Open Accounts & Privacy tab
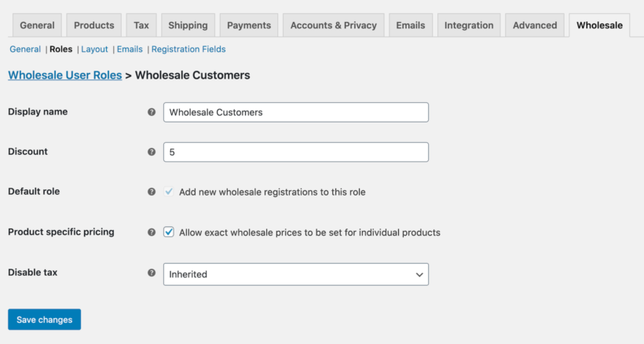 pyautogui.click(x=333, y=25)
